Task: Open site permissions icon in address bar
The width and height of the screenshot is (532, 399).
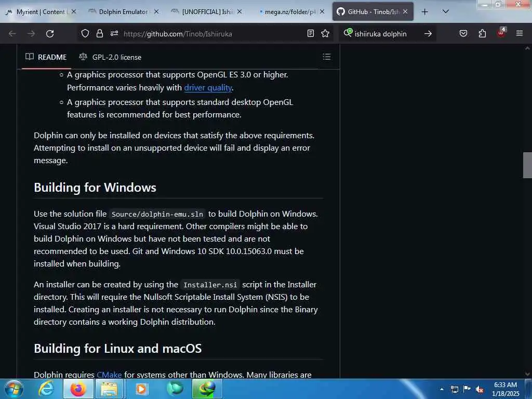Action: point(114,33)
